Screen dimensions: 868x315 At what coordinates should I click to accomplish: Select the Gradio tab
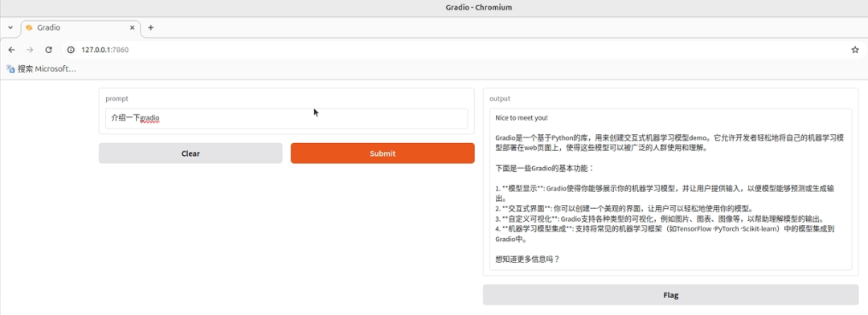click(x=81, y=27)
